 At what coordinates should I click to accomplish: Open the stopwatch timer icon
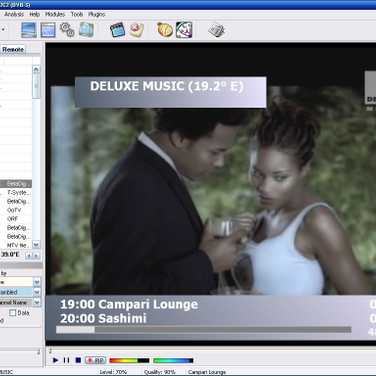165,30
